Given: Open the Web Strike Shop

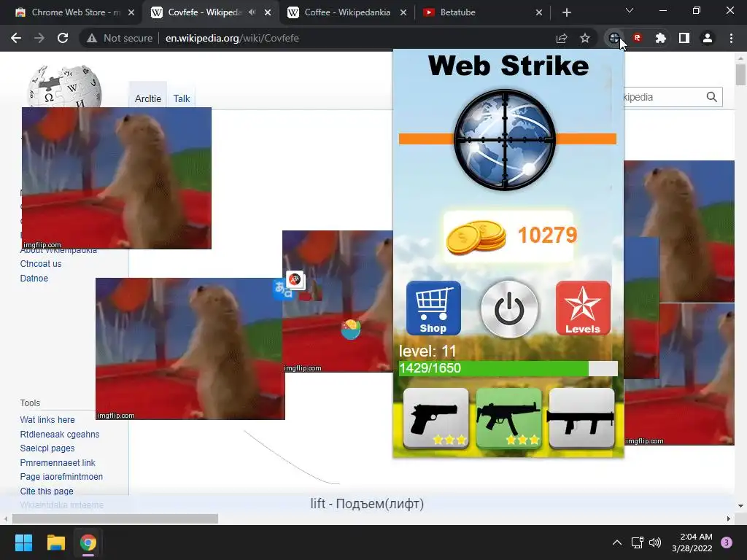Looking at the screenshot, I should point(433,308).
